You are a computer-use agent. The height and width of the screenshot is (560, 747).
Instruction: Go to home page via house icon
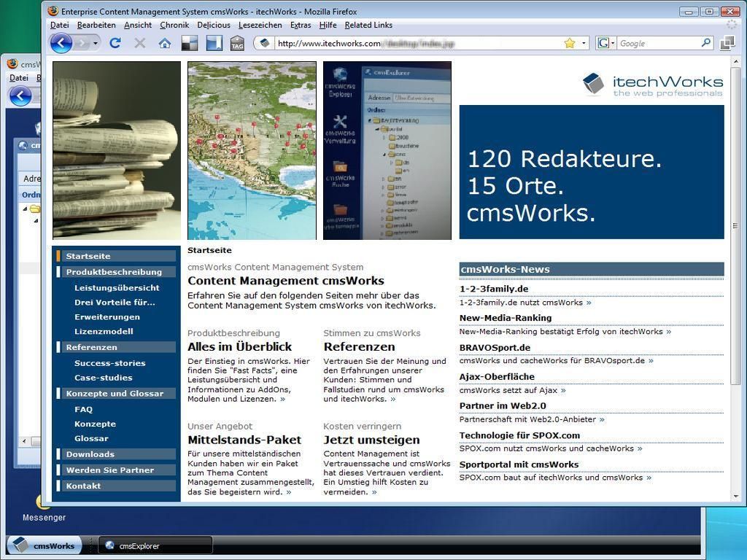(165, 43)
